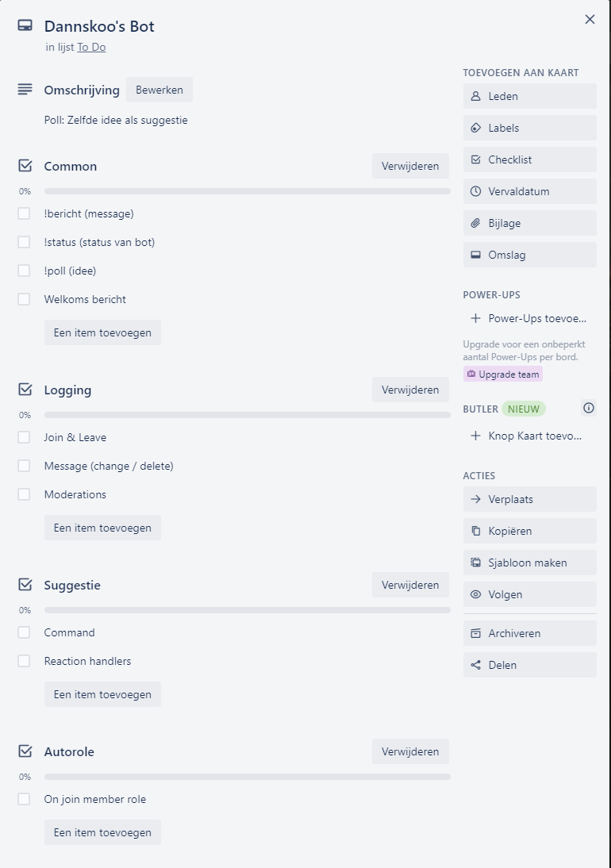The height and width of the screenshot is (868, 611).
Task: Click the Butler info icon
Action: (588, 408)
